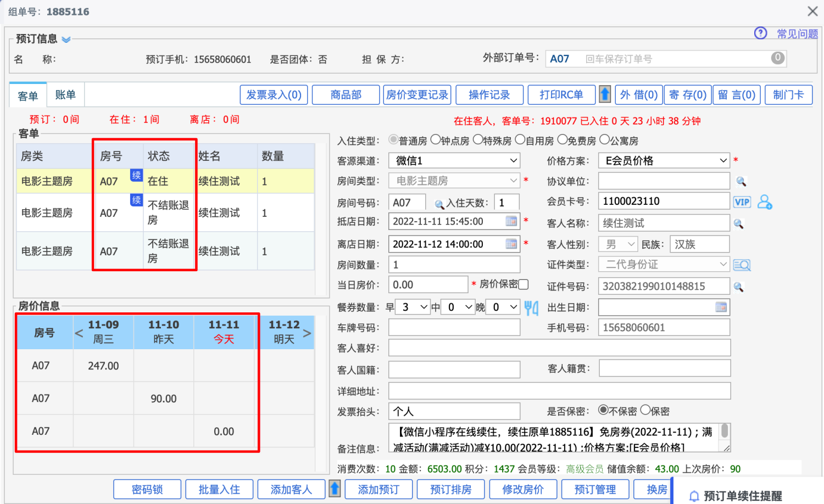Open 房价变更记录

417,94
